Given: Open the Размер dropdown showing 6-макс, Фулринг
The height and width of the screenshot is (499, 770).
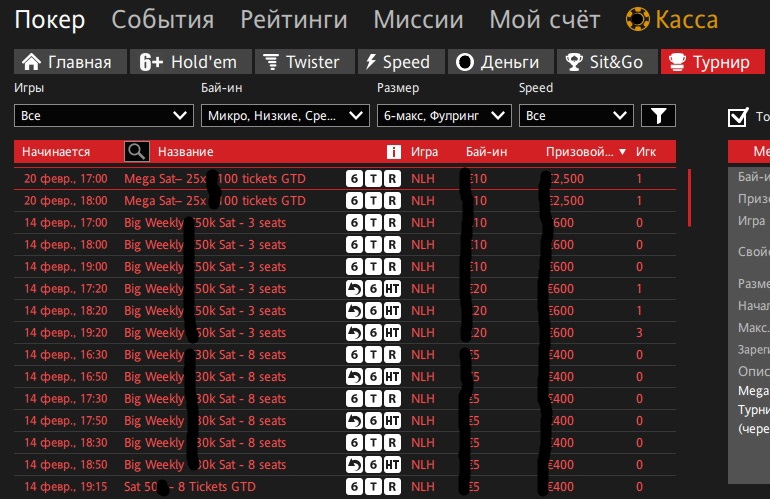Looking at the screenshot, I should pyautogui.click(x=444, y=116).
